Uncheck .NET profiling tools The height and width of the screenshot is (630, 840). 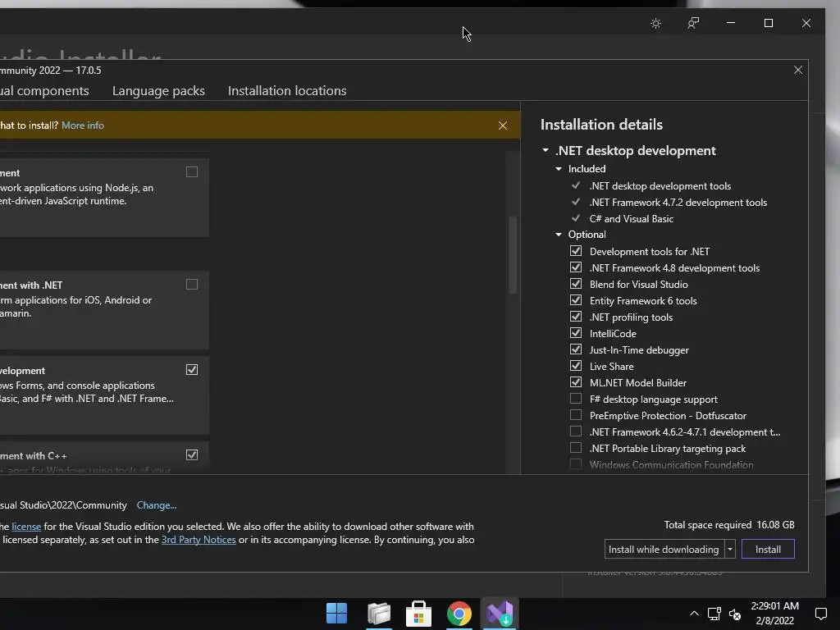[576, 317]
